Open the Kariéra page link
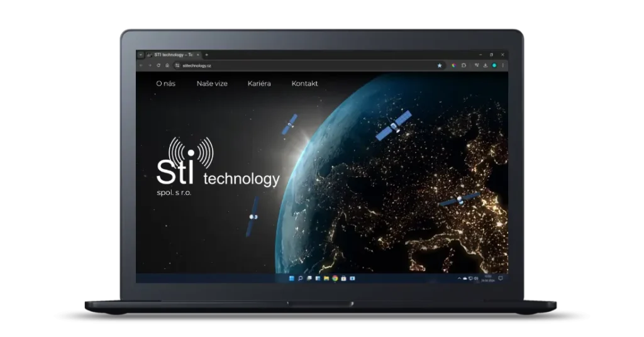This screenshot has width=644, height=337. 259,84
